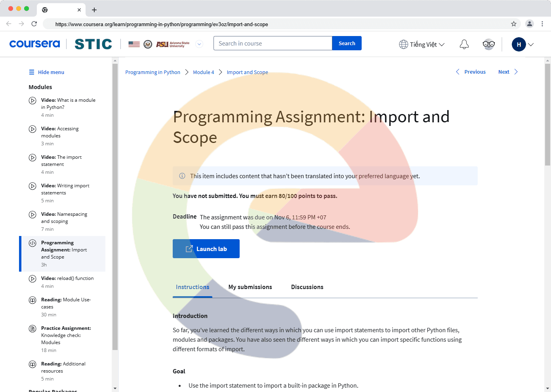This screenshot has width=551, height=392.
Task: Open a new browser tab with plus
Action: [94, 10]
